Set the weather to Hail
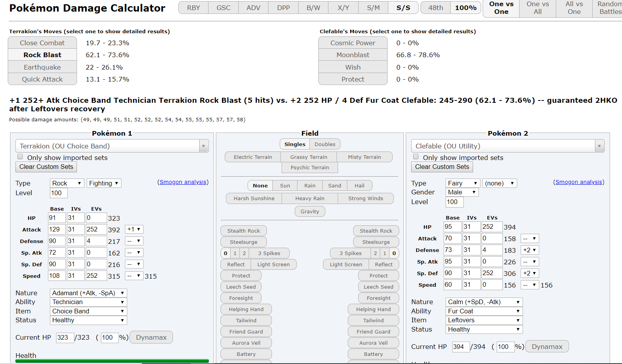Viewport: 622px width, 364px height. 359,185
